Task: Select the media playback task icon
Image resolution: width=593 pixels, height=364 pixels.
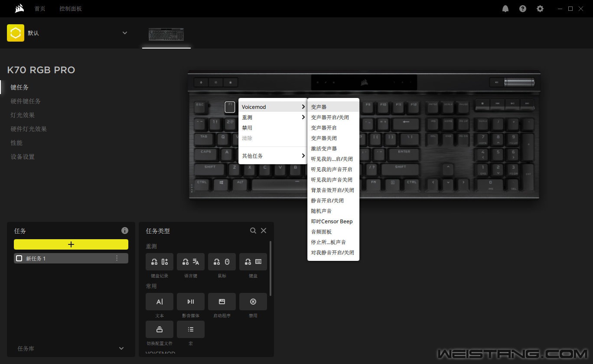Action: point(191,302)
